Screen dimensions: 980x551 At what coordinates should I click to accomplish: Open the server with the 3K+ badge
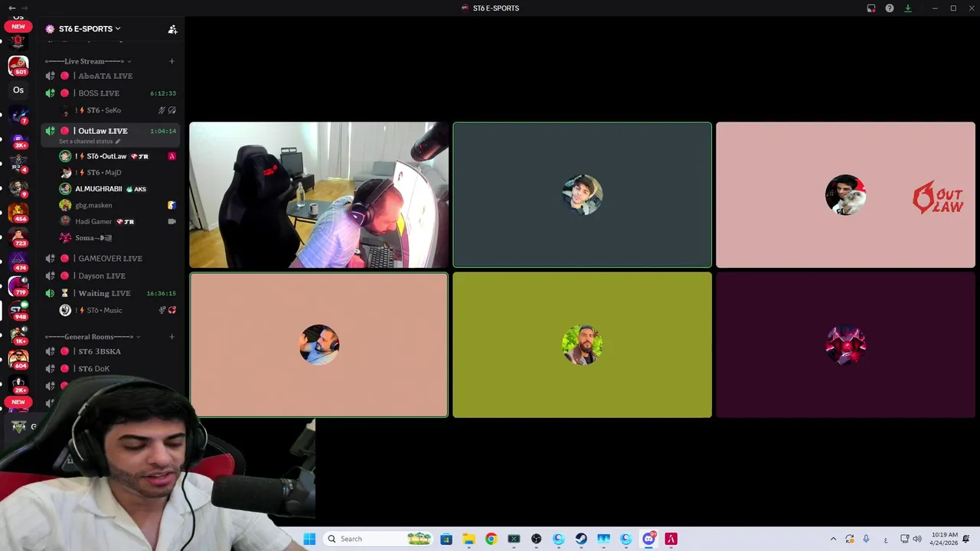click(x=18, y=139)
